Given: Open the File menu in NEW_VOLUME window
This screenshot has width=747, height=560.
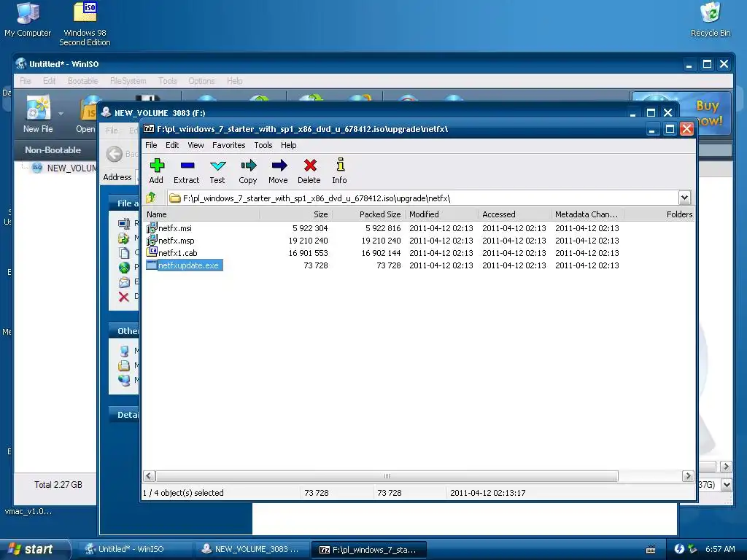Looking at the screenshot, I should click(x=112, y=131).
